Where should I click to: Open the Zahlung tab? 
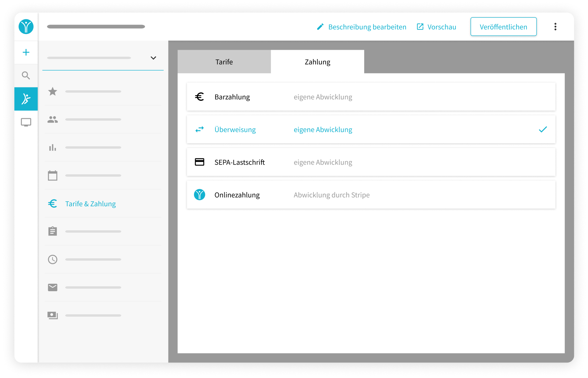point(317,62)
